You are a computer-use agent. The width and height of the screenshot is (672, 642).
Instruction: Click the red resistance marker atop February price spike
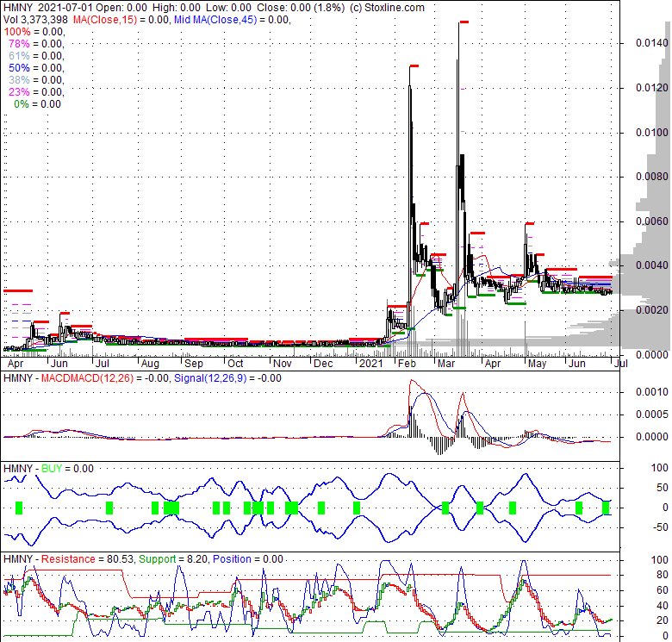tap(414, 66)
